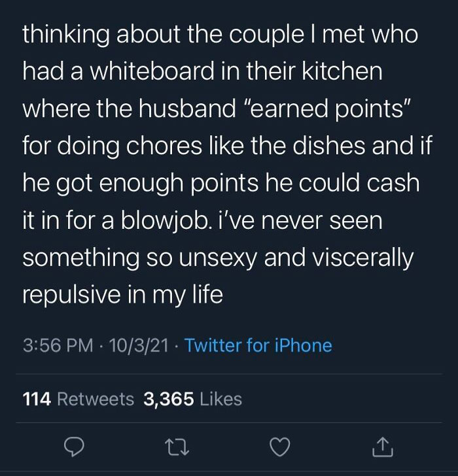Click the last line repulsive in my life
The height and width of the screenshot is (476, 458).
click(123, 294)
